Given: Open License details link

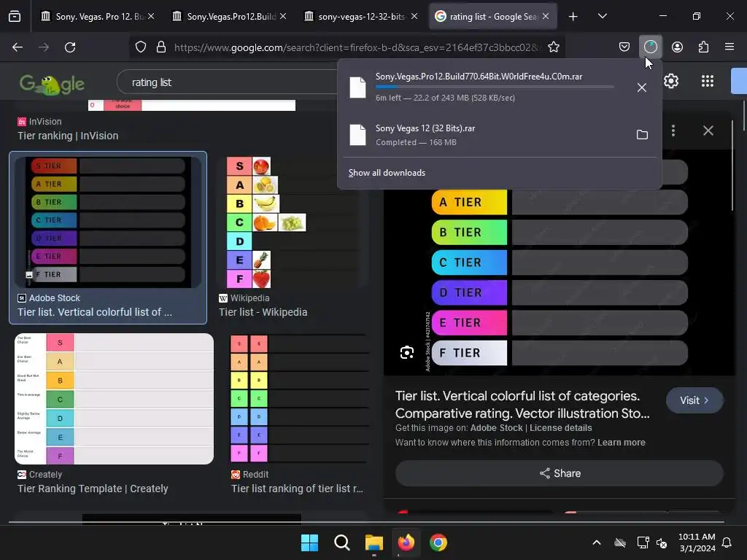Looking at the screenshot, I should tap(561, 428).
